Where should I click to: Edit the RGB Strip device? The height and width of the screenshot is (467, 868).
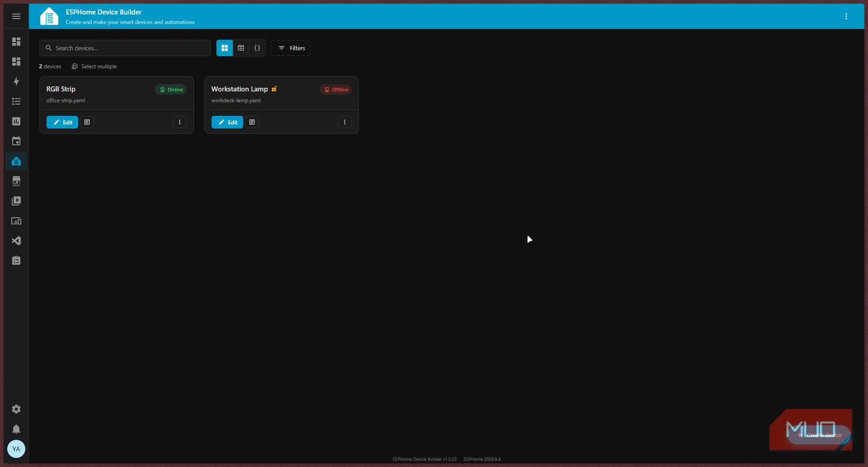point(62,122)
